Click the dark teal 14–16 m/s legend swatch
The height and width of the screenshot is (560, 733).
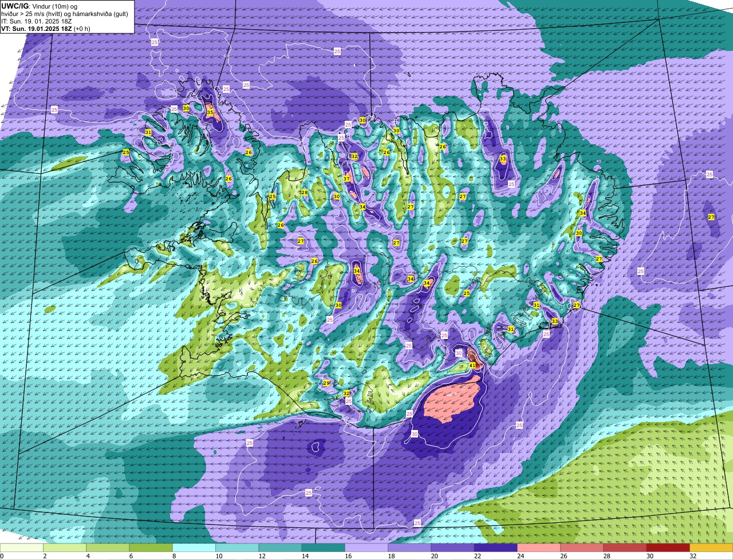(x=323, y=547)
